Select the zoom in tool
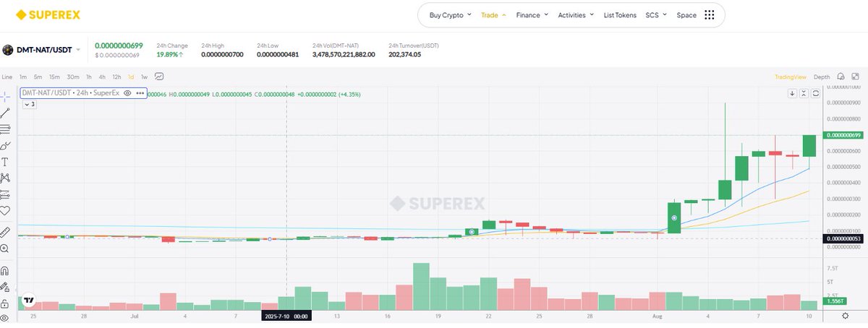The height and width of the screenshot is (328, 868). (x=5, y=248)
